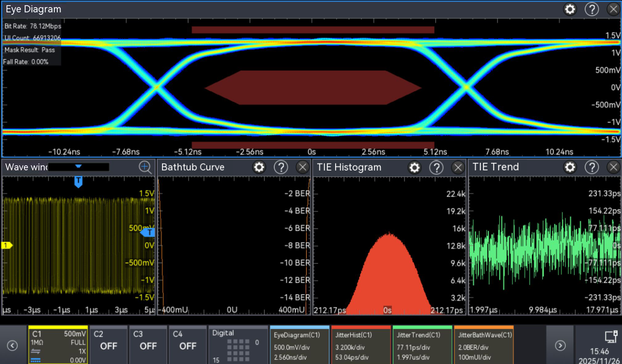
Task: Open the Digital channels box
Action: 238,345
